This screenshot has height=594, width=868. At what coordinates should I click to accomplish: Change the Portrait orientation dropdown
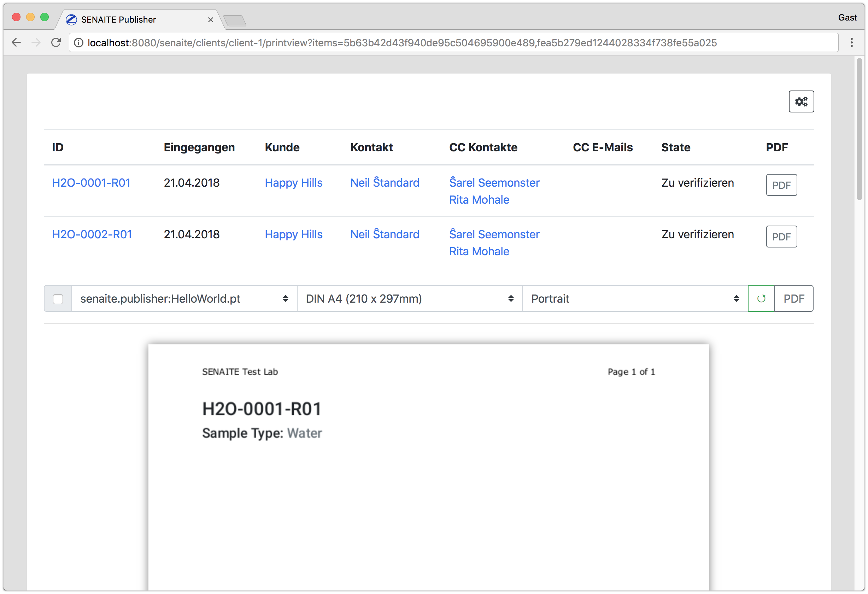coord(635,298)
